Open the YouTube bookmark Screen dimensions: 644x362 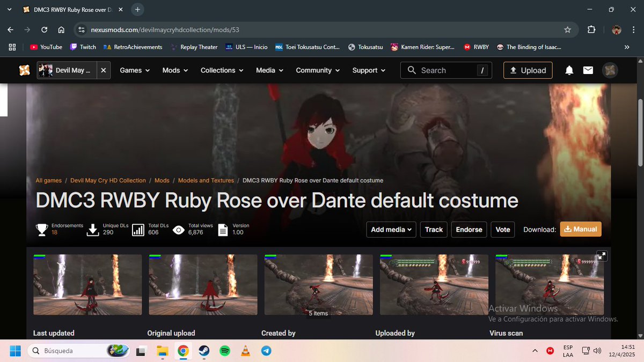click(x=46, y=47)
